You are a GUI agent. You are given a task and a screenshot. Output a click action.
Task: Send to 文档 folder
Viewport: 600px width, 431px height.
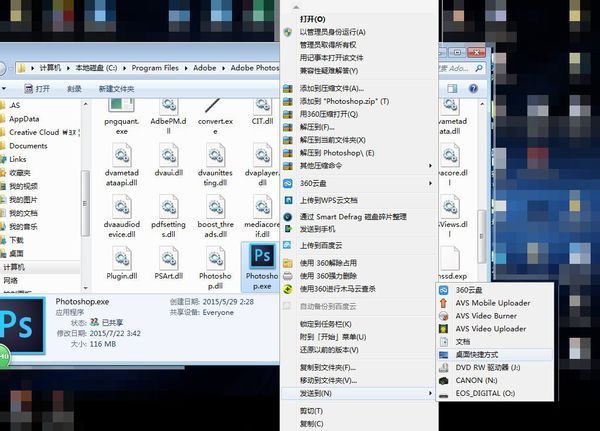click(495, 341)
